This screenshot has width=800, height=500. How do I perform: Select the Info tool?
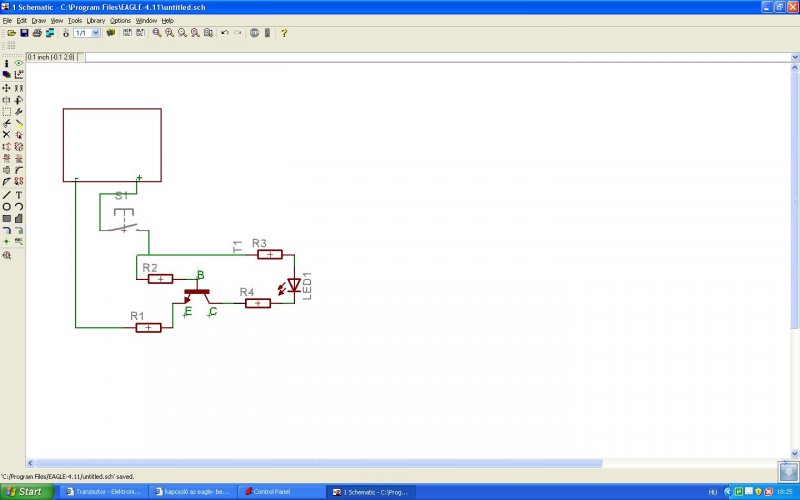[6, 63]
